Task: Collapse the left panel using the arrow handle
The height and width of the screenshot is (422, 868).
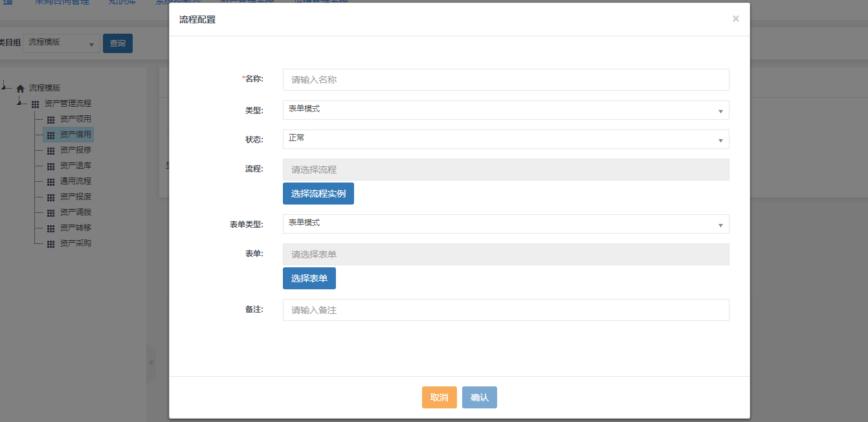Action: click(151, 362)
